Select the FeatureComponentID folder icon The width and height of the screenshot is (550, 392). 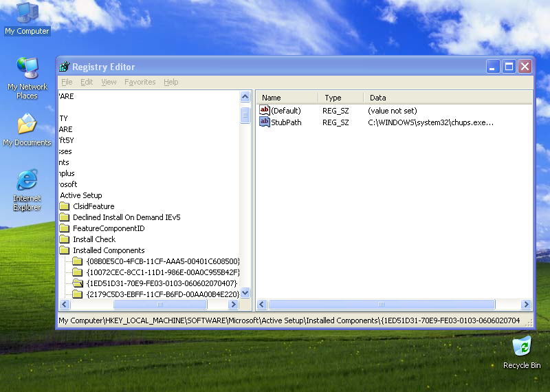coord(65,228)
